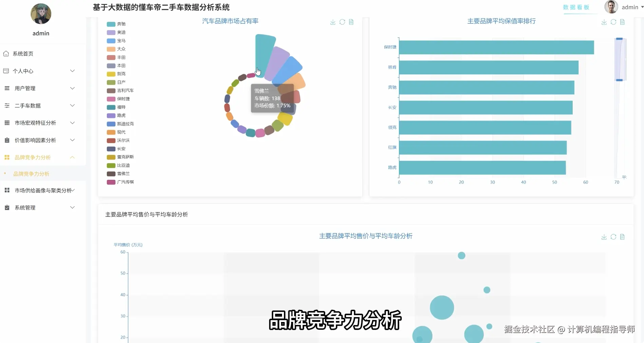Click the 价值影响因素分析 clipboard icon

[7, 140]
